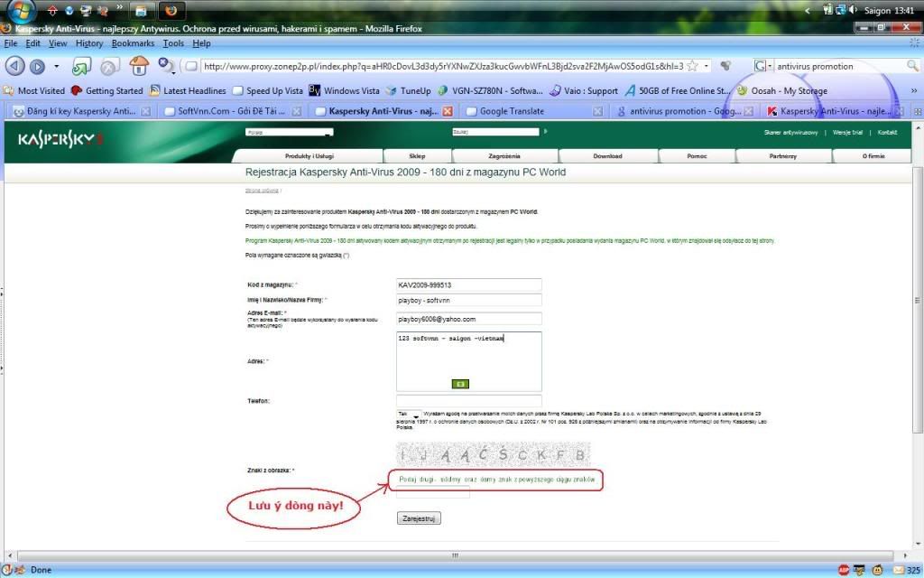Open the Vaio : Support bookmark
Screen dimensions: 924x578
pyautogui.click(x=584, y=91)
